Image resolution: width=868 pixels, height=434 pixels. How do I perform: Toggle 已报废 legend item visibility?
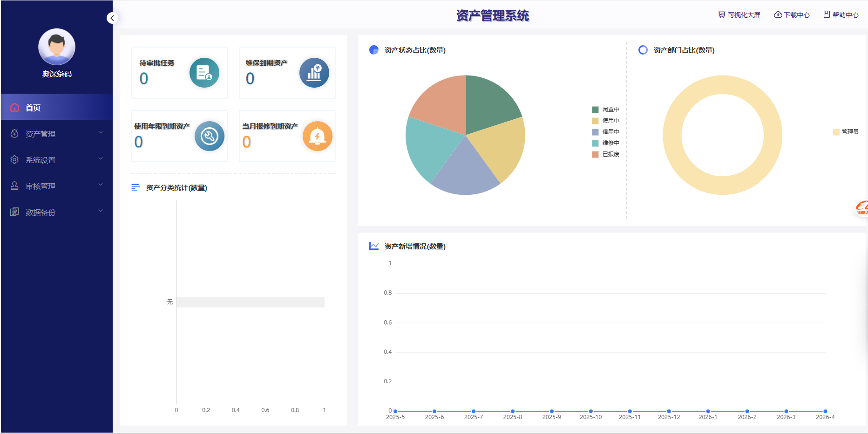(x=605, y=154)
